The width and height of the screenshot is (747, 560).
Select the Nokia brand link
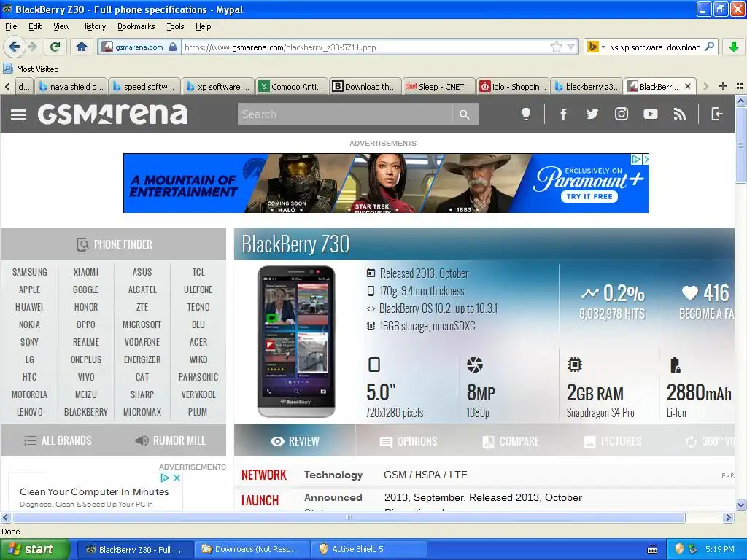29,324
